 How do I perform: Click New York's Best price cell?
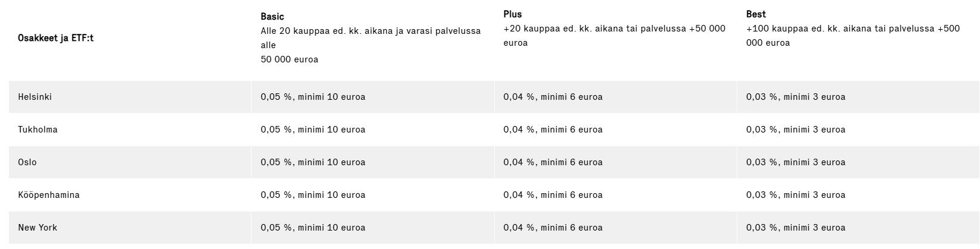point(796,228)
